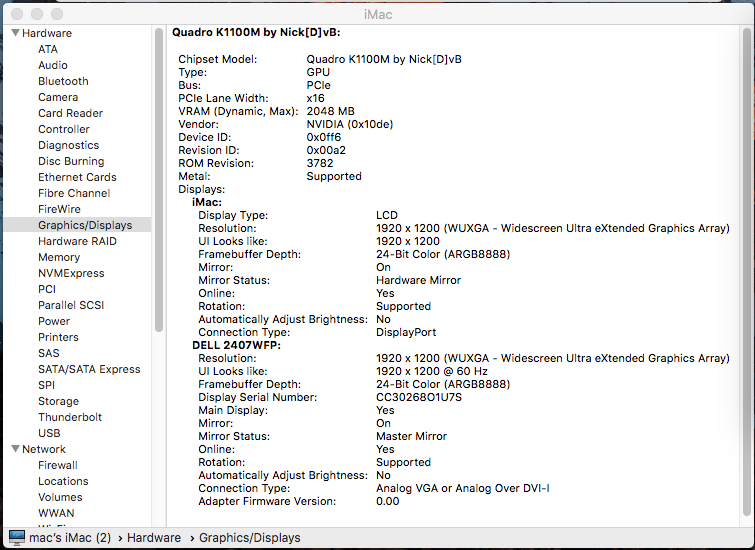The width and height of the screenshot is (755, 550).
Task: Click the computer icon in the path bar
Action: tap(17, 537)
